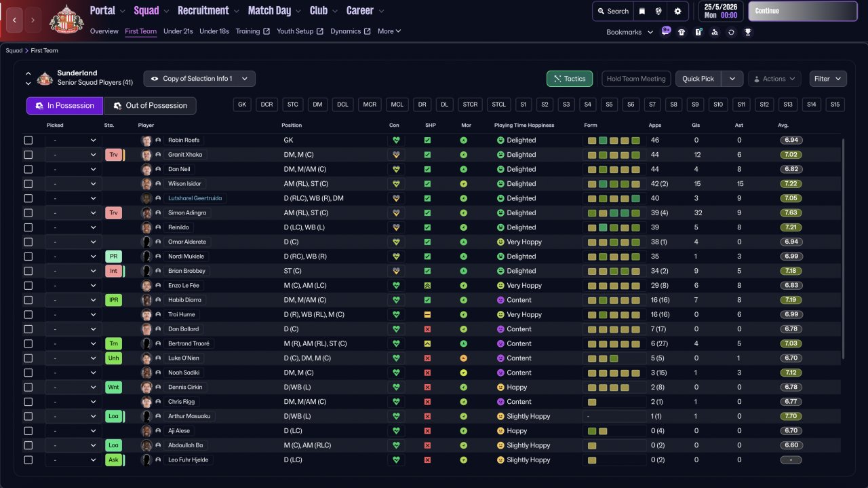
Task: Switch to the Under 21s tab
Action: (x=178, y=31)
